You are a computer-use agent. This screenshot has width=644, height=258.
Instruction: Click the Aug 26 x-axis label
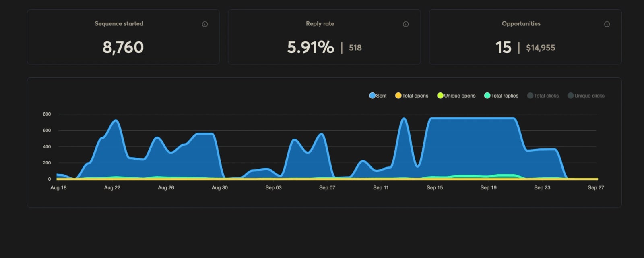tap(166, 188)
